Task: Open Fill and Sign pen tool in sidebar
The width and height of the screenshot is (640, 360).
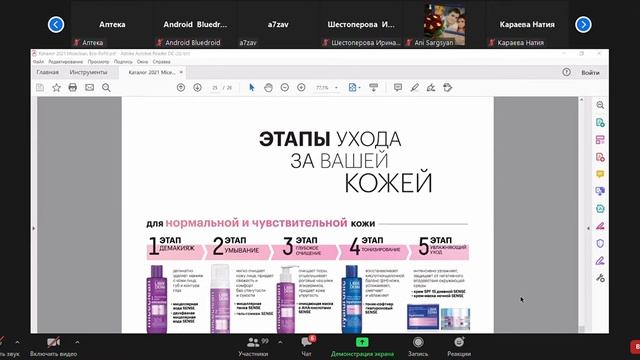Action: 600,260
